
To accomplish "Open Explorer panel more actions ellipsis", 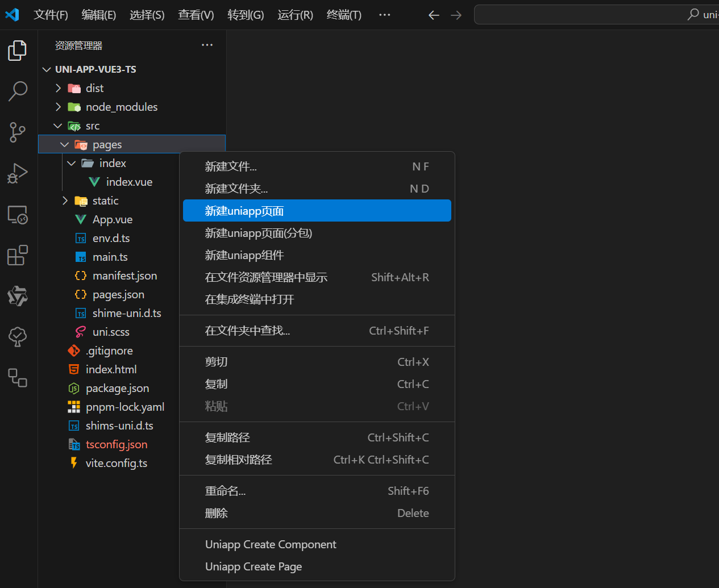I will [x=207, y=45].
